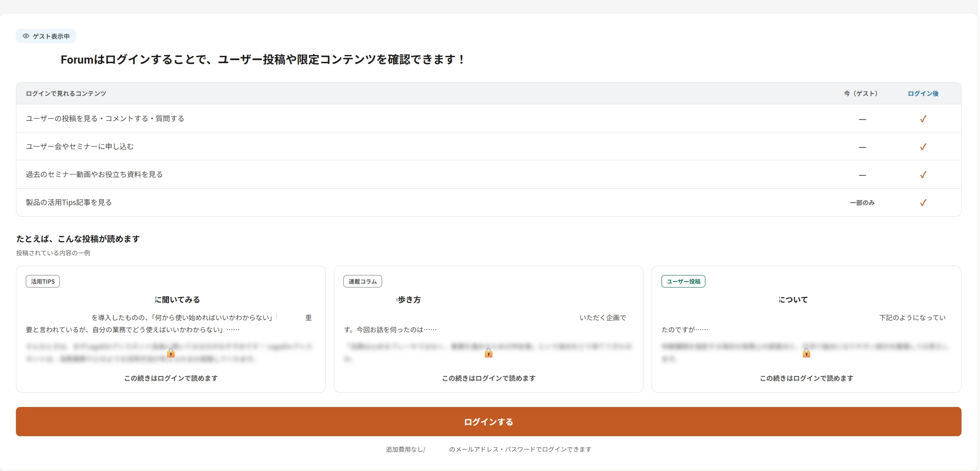980x471 pixels.
Task: Click the excerpt 下記のようになってい
Action: (913, 318)
